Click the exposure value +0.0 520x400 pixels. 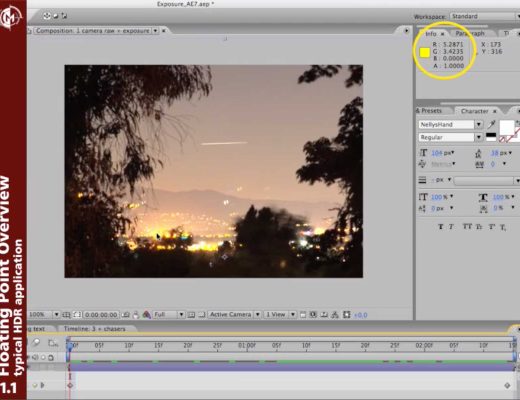coord(360,315)
